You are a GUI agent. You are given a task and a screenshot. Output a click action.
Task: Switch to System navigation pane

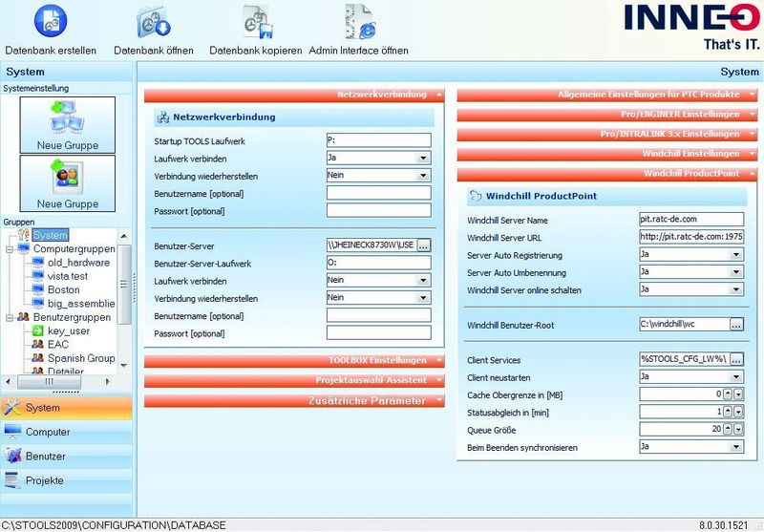coord(66,407)
